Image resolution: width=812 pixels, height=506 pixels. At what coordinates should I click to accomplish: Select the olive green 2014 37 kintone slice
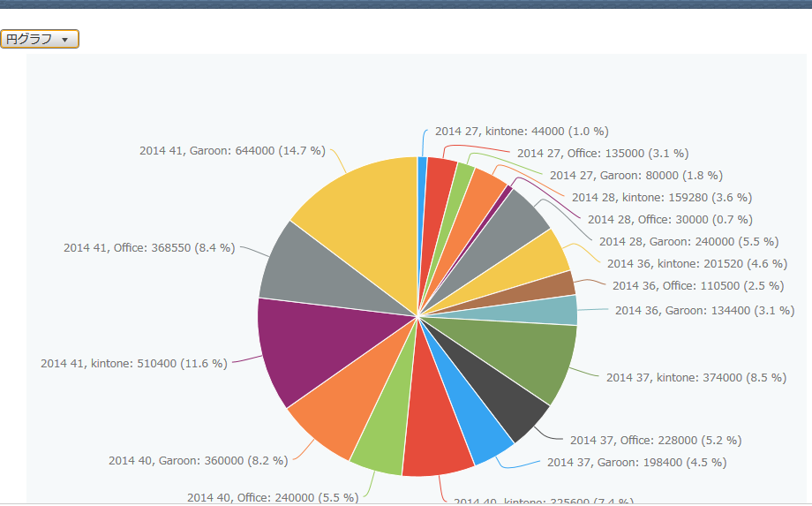[x=530, y=358]
